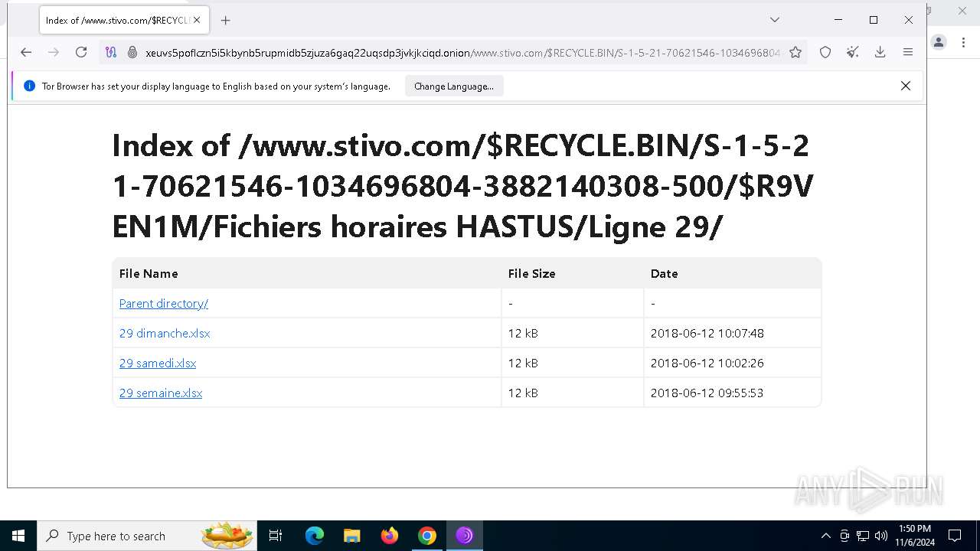The height and width of the screenshot is (551, 980).
Task: Minimize the Tor Browser window
Action: [838, 20]
